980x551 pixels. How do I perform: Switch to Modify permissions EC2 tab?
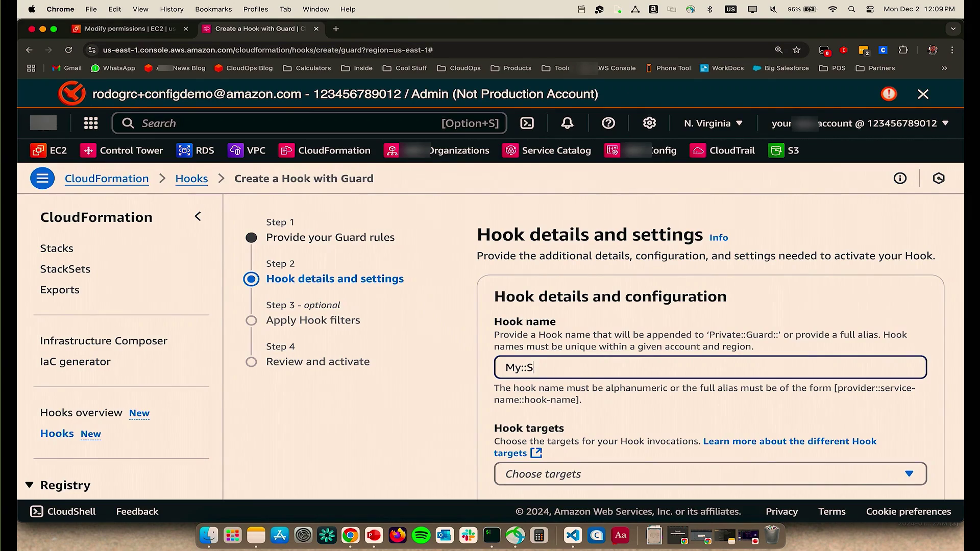[130, 29]
